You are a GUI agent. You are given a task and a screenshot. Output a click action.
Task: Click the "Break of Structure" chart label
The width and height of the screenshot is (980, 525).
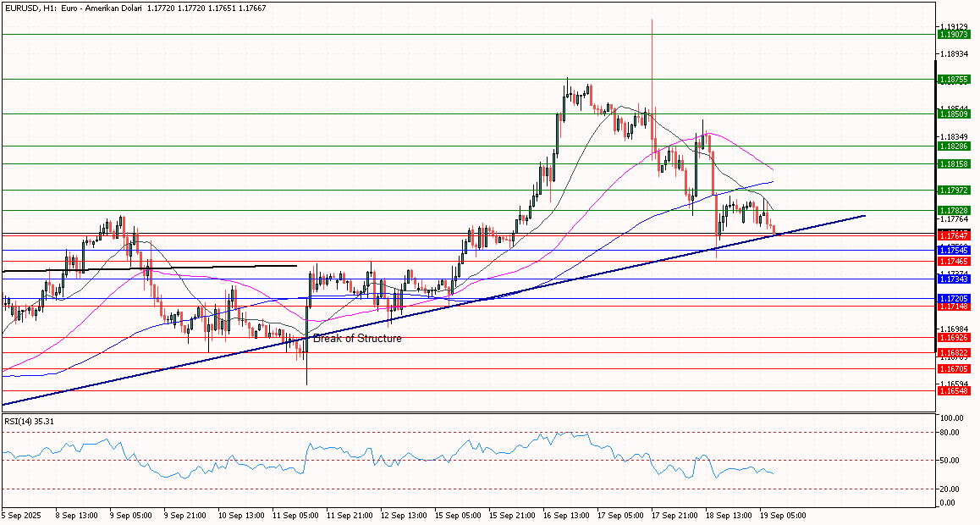point(357,338)
